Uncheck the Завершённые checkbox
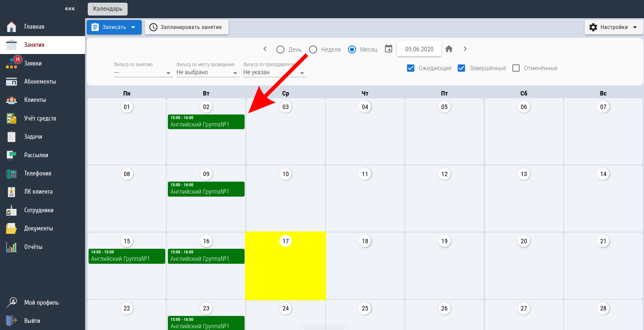Image resolution: width=644 pixels, height=330 pixels. 461,68
